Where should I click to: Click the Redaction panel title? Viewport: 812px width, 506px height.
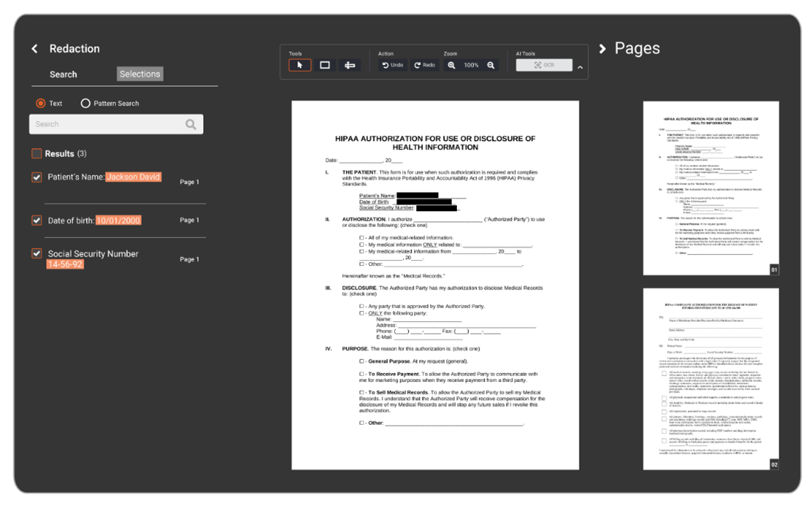(75, 49)
